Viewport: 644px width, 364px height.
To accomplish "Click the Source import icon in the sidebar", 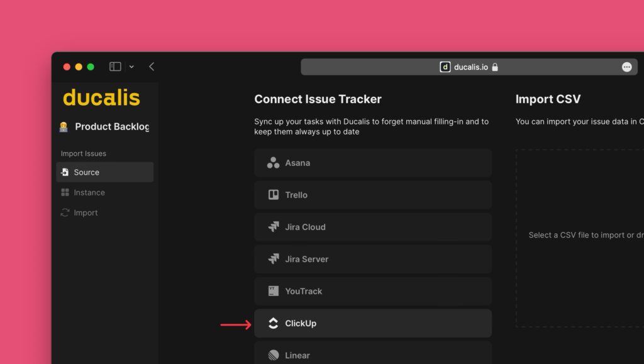I will [x=64, y=172].
